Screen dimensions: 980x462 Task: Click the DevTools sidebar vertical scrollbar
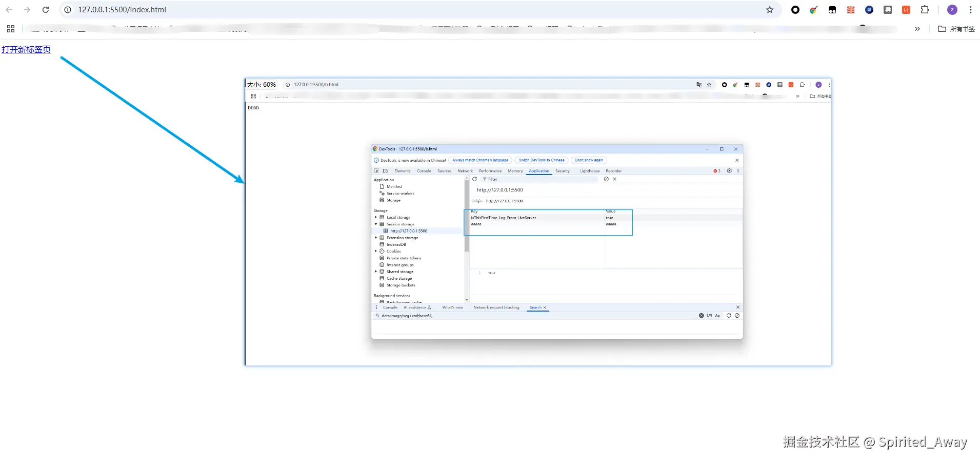click(467, 216)
